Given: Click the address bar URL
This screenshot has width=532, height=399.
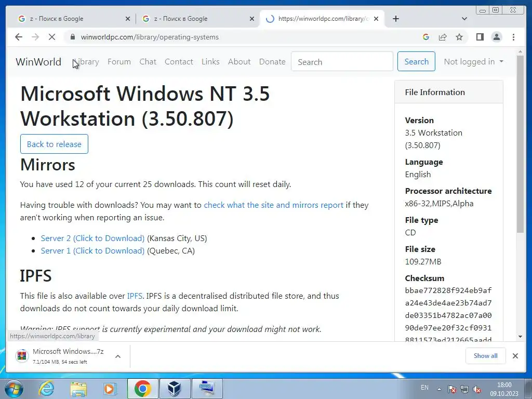Looking at the screenshot, I should (150, 37).
